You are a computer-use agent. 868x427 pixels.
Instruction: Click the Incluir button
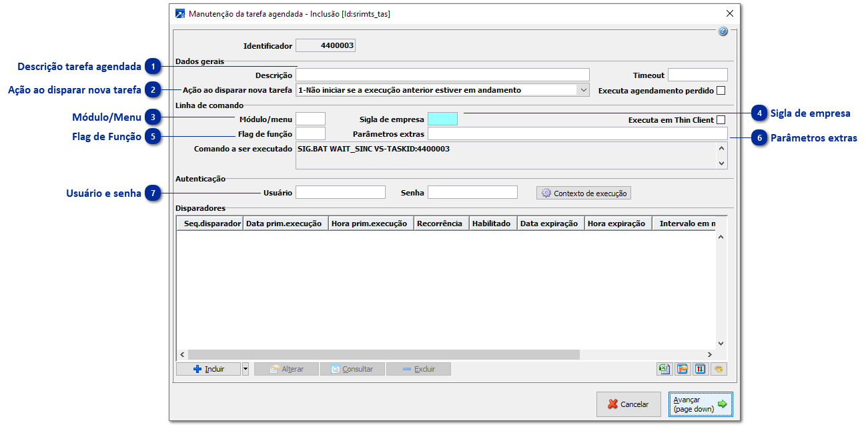[208, 369]
